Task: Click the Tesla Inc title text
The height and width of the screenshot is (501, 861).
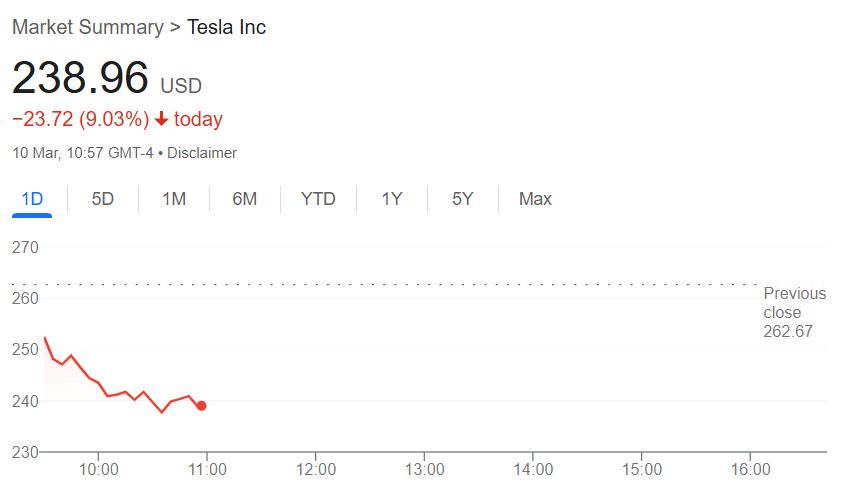Action: tap(227, 27)
